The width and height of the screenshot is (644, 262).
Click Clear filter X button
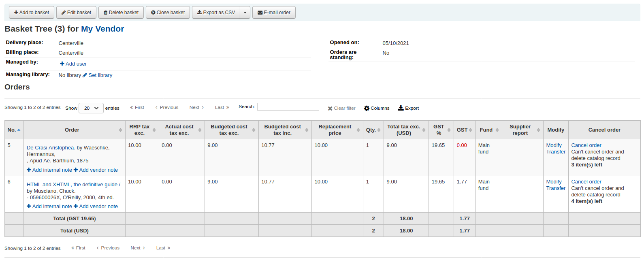[341, 108]
